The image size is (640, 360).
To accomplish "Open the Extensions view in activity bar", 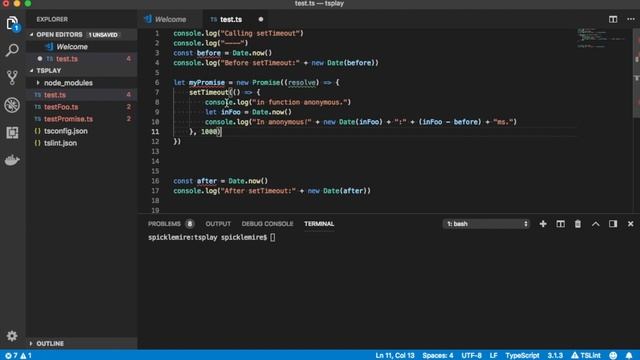I will point(12,133).
